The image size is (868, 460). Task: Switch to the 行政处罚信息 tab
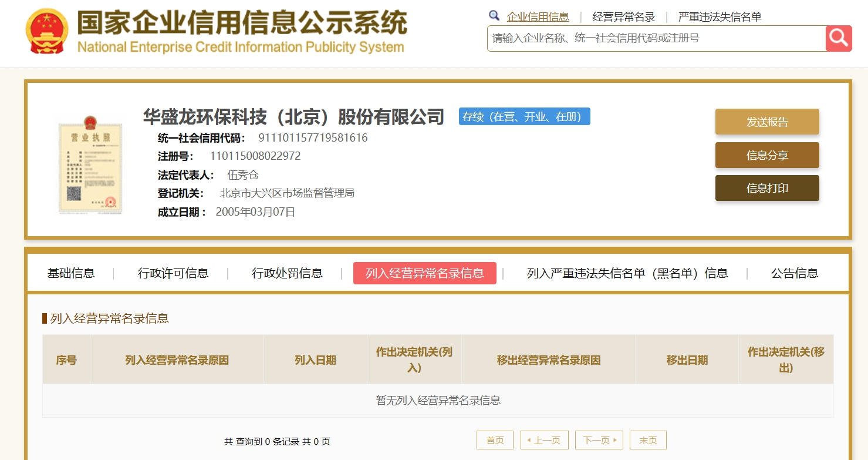tap(287, 273)
